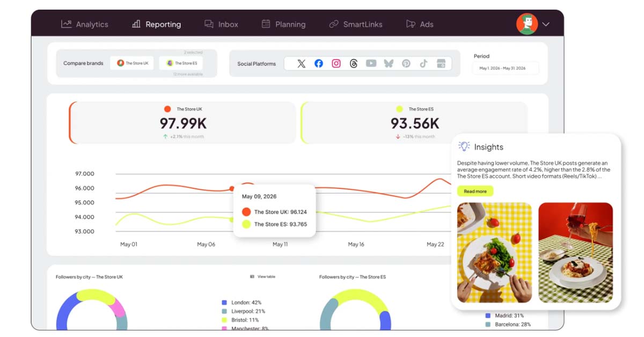Click 'Followers by city — The Store ES' heading
Image resolution: width=644 pixels, height=337 pixels.
tap(353, 277)
